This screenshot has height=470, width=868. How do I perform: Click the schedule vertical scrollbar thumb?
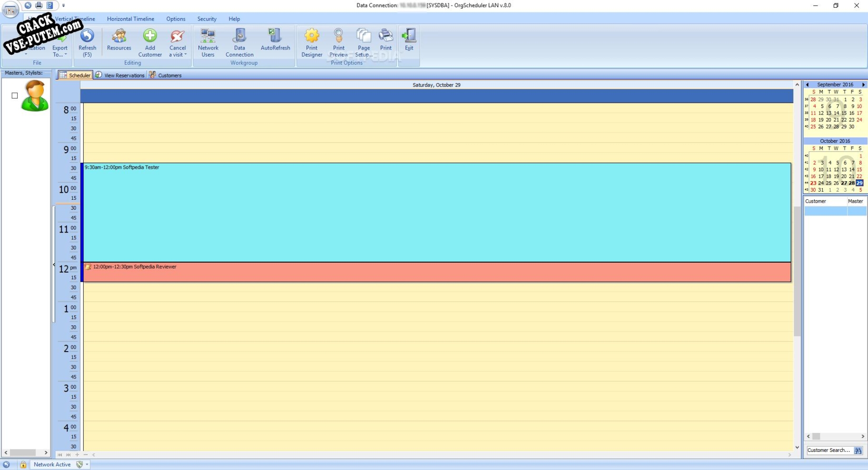[797, 271]
